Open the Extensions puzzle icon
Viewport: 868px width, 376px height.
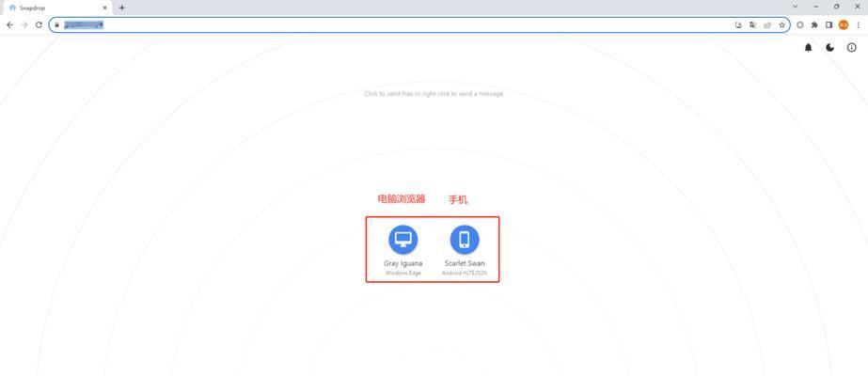(814, 24)
